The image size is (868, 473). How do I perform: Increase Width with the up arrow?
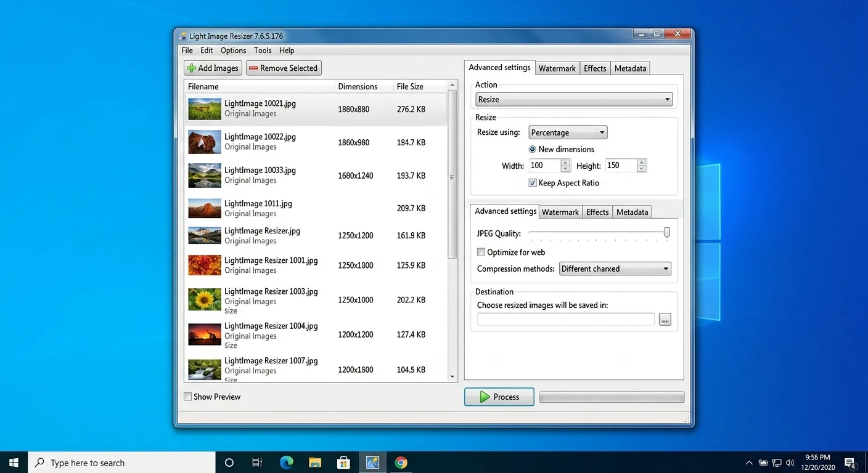click(565, 163)
